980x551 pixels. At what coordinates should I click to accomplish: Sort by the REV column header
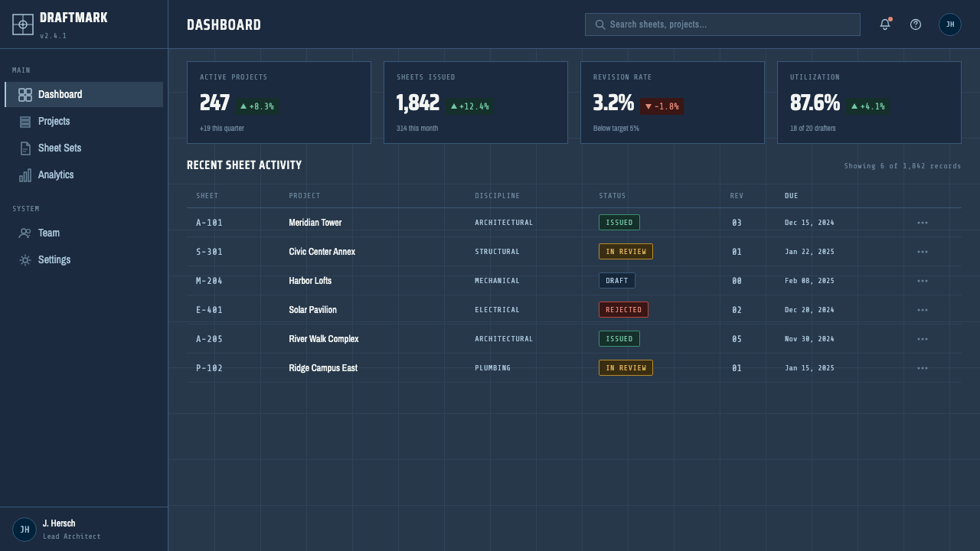tap(737, 196)
